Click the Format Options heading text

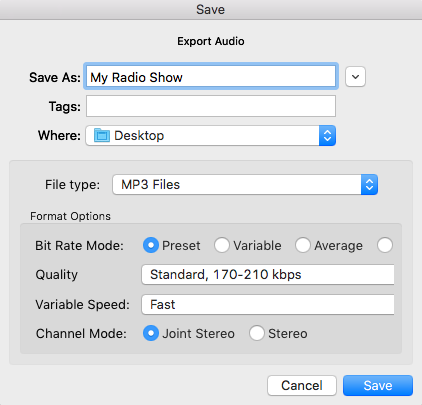pos(70,216)
